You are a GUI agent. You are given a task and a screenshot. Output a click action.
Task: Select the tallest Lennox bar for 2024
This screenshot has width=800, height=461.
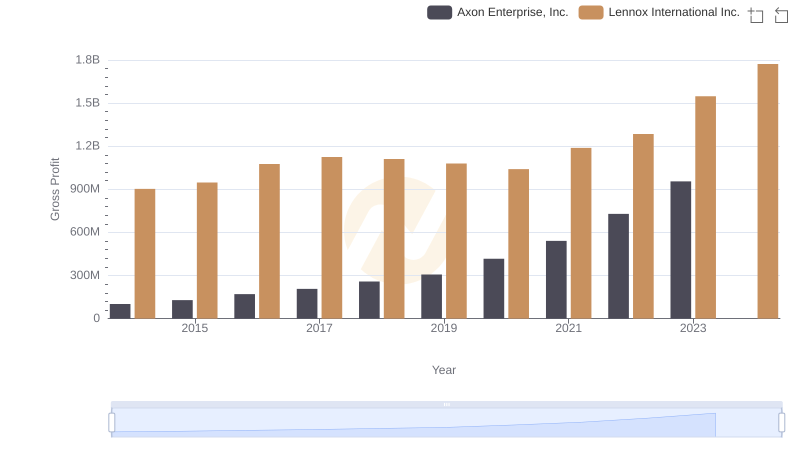tap(767, 191)
